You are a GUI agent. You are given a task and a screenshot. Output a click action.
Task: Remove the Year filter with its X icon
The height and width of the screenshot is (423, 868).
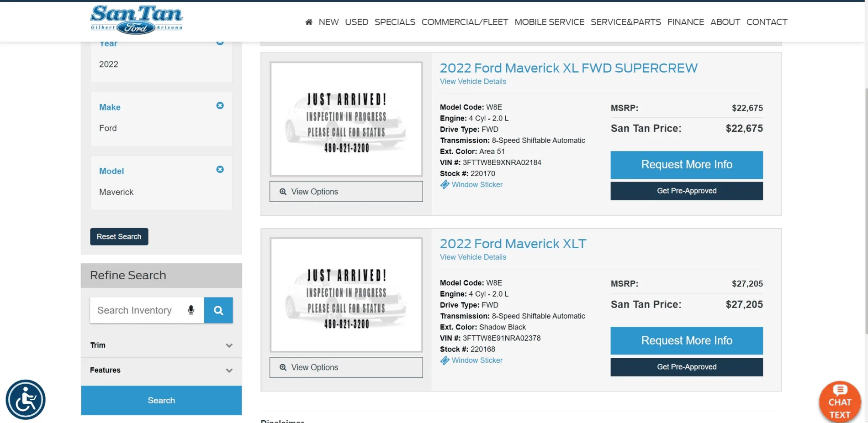click(220, 42)
